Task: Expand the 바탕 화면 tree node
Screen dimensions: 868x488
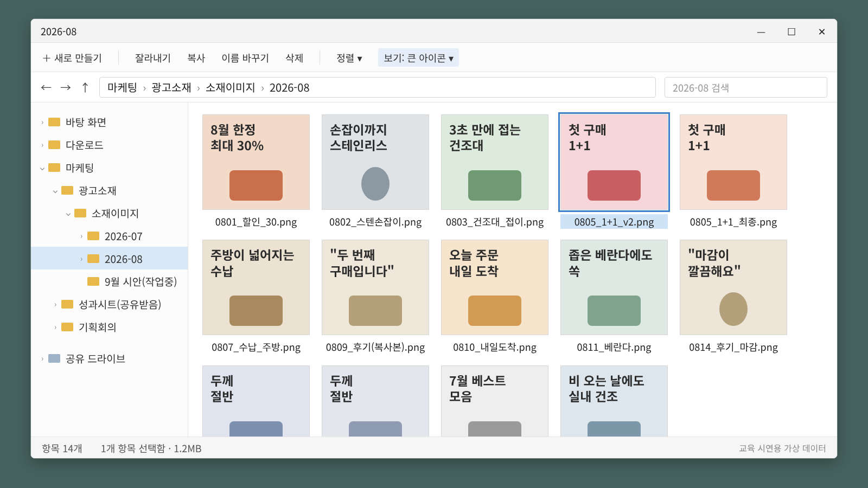Action: point(42,123)
